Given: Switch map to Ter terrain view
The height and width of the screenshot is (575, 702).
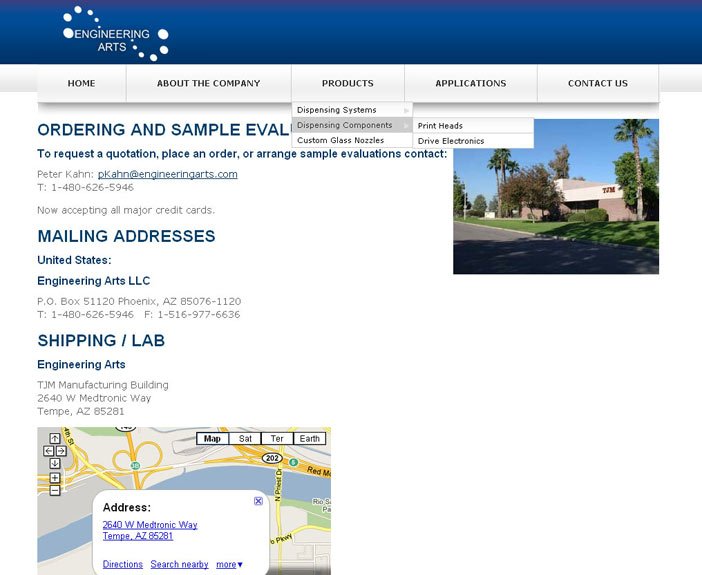Looking at the screenshot, I should point(277,439).
